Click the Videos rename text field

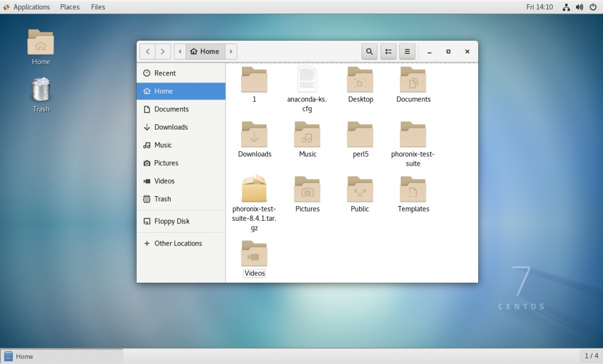point(254,273)
